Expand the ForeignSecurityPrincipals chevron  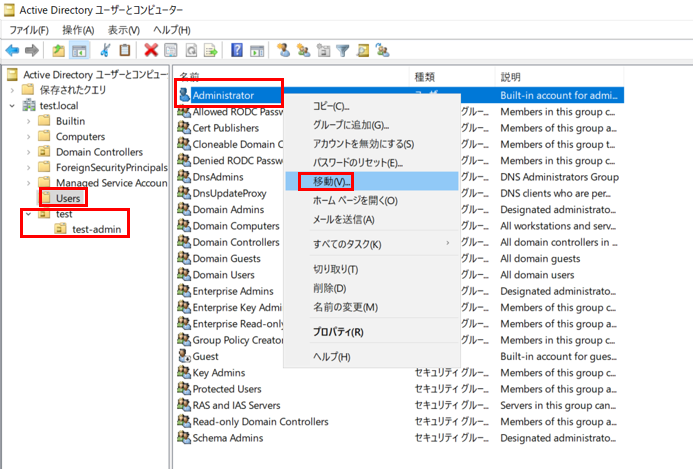coord(28,168)
